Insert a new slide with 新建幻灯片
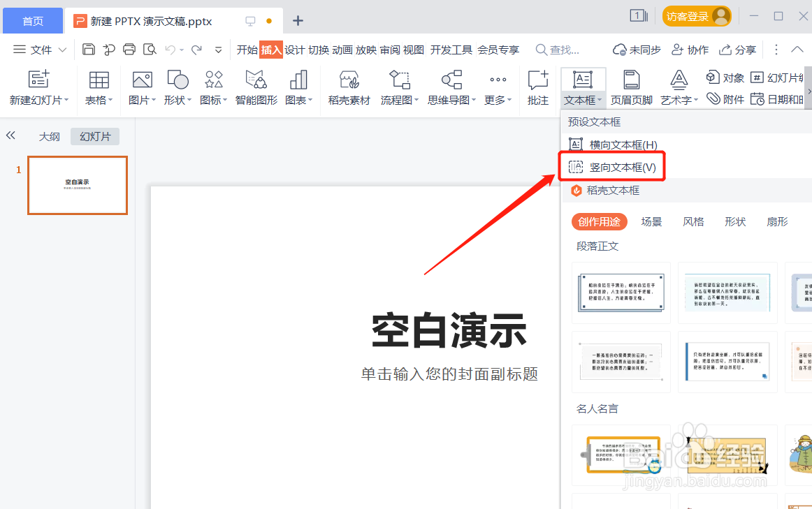812x509 pixels. 38,87
